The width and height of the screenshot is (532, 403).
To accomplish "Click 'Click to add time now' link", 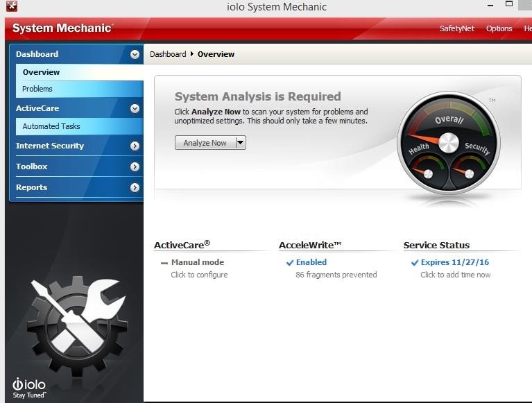I will tap(455, 275).
